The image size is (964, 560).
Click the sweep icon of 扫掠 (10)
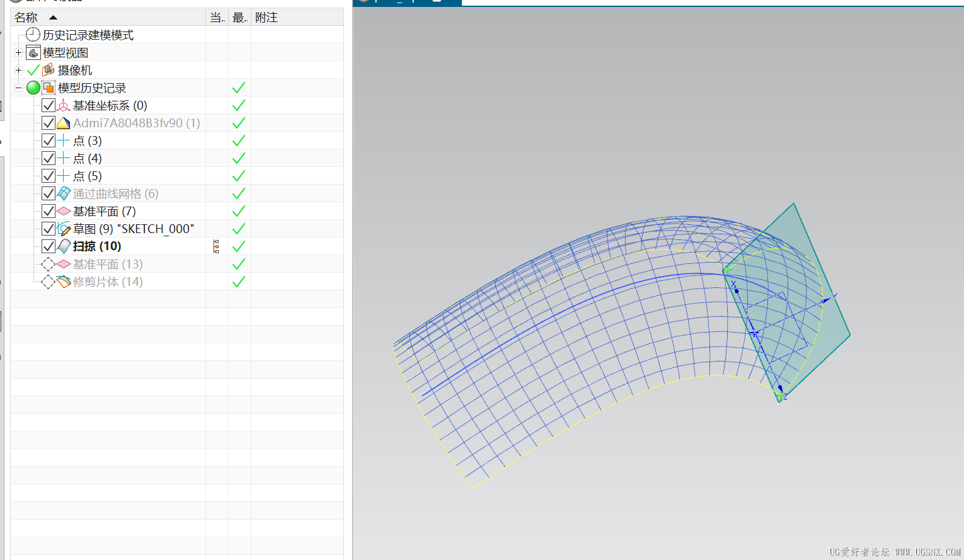(x=64, y=246)
